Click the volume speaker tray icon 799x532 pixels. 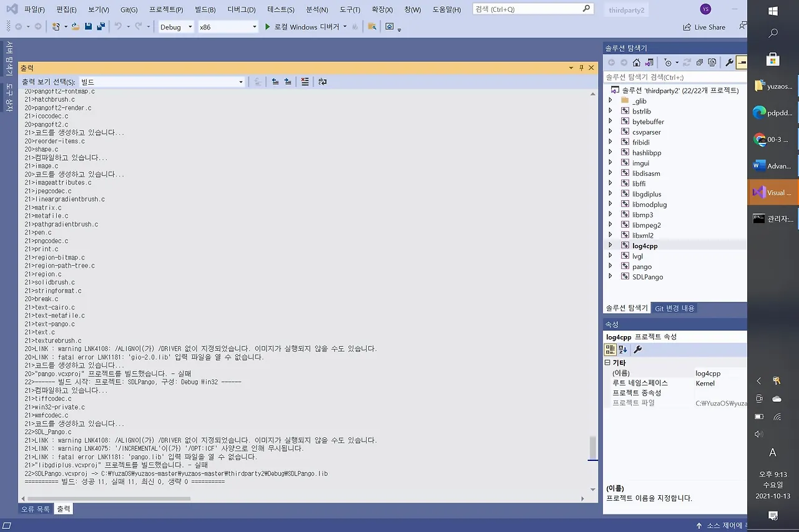tap(758, 434)
